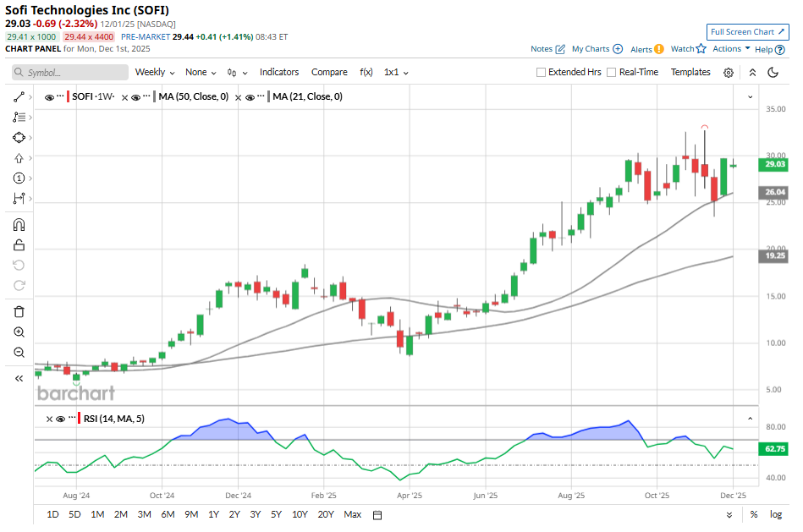
Task: Open chart settings gear icon
Action: (x=729, y=73)
